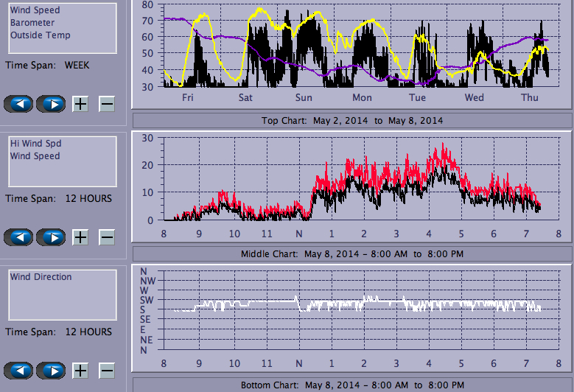Decrease time span with the middle chart minus button
This screenshot has height=392, width=574.
click(107, 237)
